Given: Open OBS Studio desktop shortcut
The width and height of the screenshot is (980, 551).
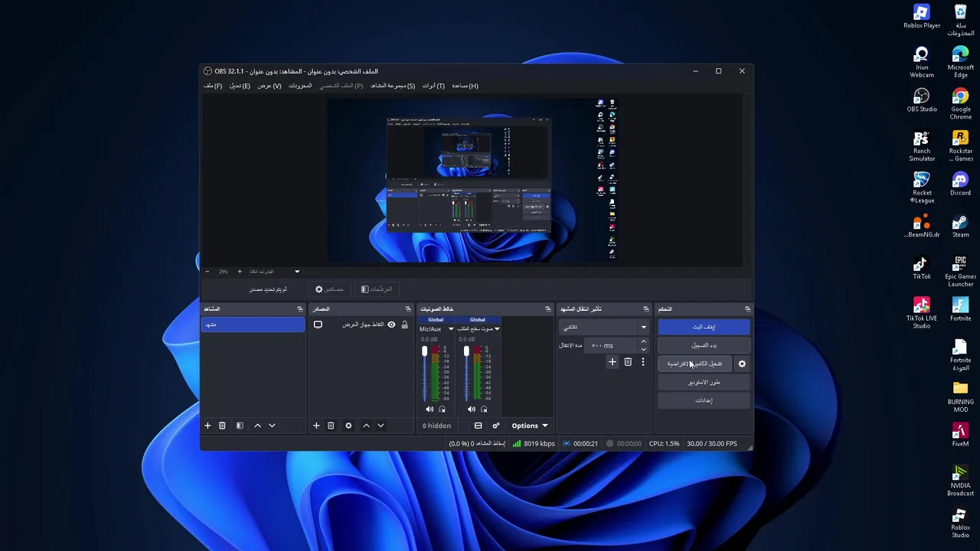Looking at the screenshot, I should tap(922, 100).
